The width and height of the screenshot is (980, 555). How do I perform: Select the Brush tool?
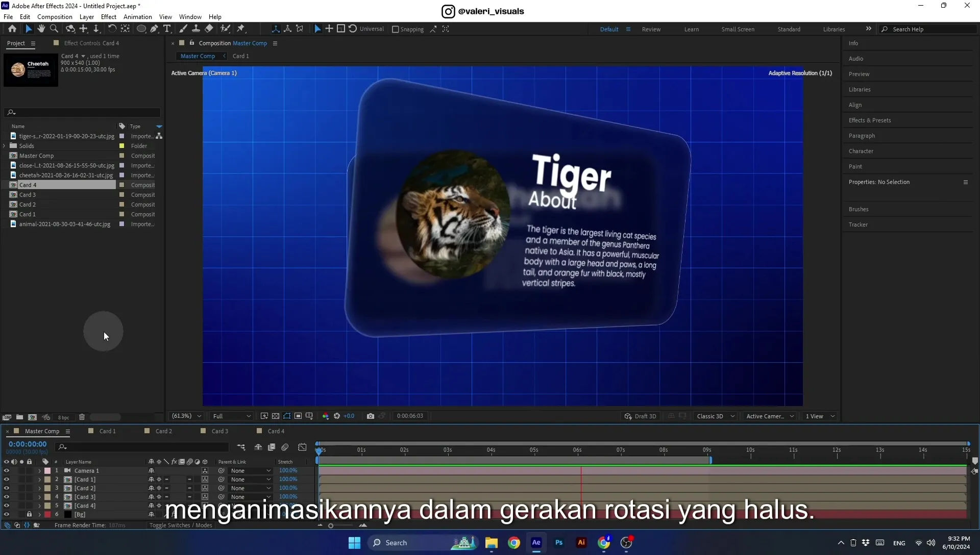[183, 29]
